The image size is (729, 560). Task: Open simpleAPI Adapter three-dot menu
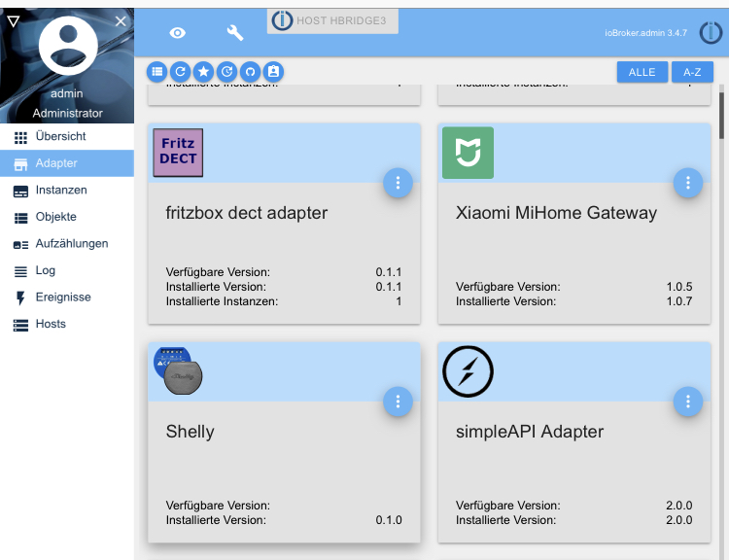(x=688, y=402)
